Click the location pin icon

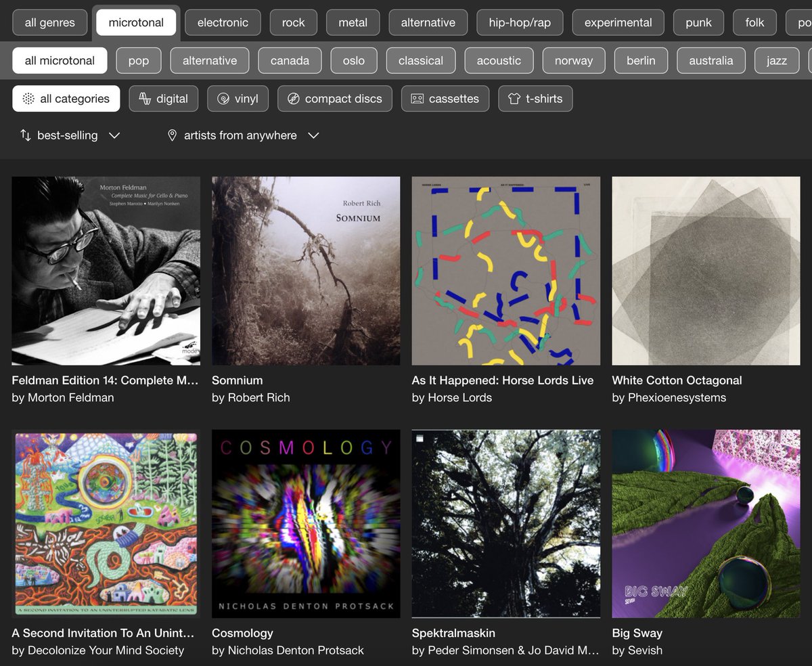coord(173,135)
